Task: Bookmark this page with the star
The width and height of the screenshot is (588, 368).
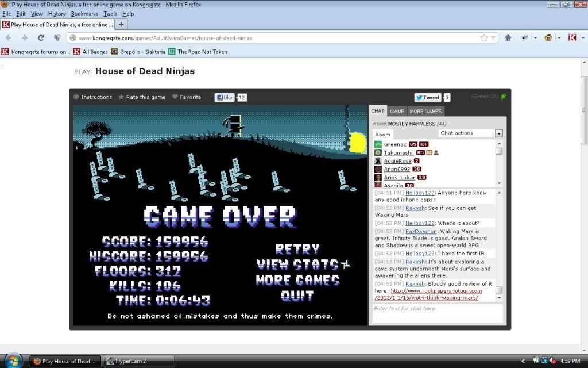Action: [484, 38]
